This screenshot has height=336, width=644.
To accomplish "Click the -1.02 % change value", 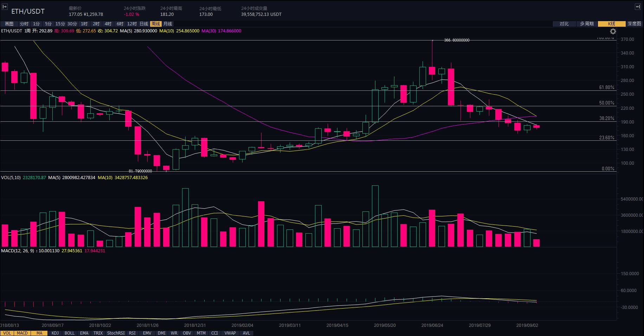I will click(x=131, y=14).
